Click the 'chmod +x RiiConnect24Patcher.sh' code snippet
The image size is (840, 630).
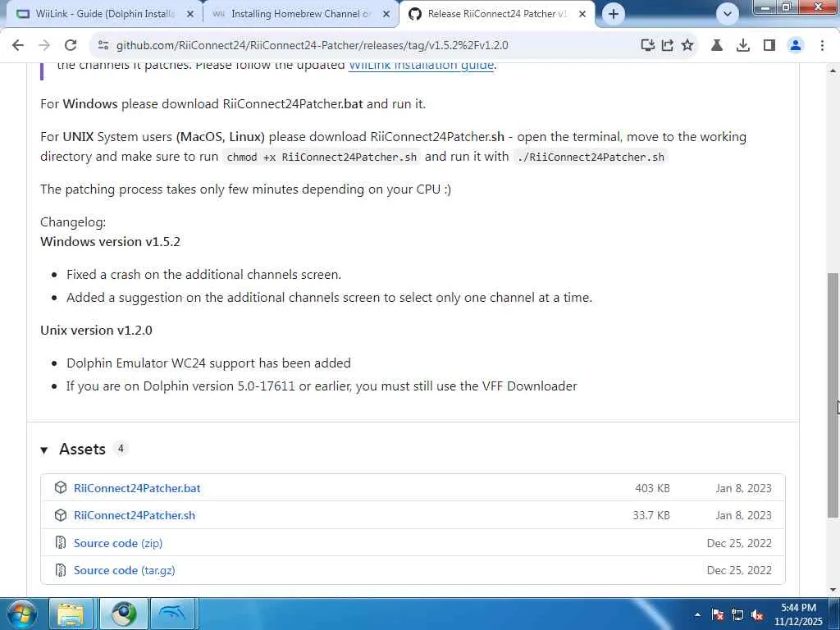coord(322,157)
